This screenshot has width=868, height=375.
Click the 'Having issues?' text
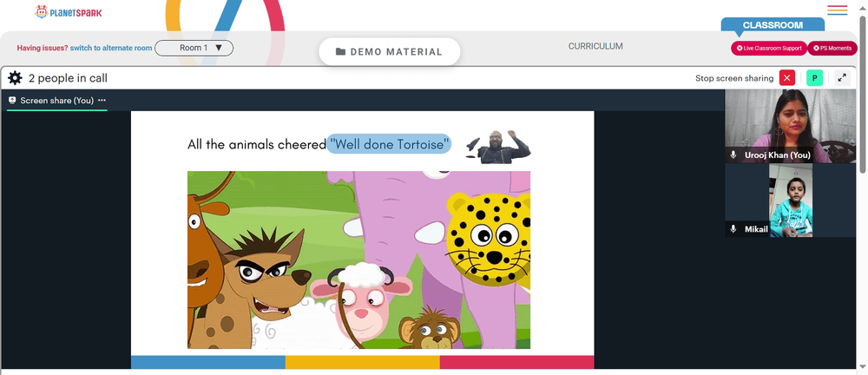click(43, 48)
